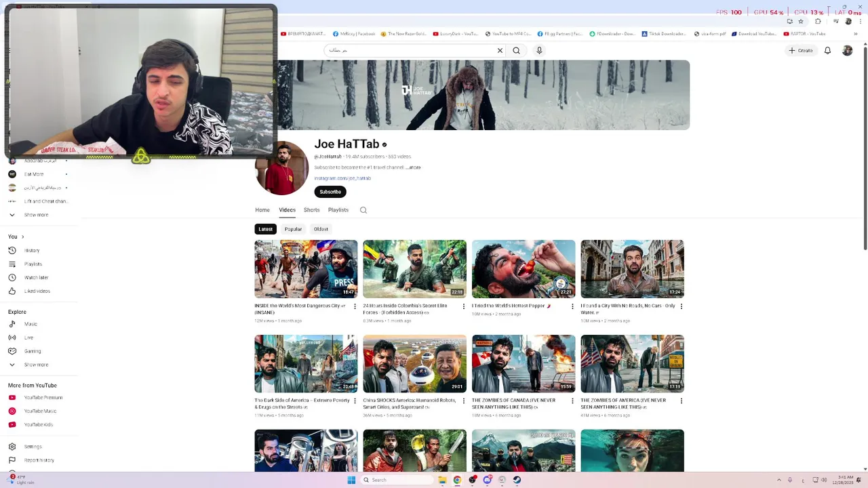Select the Popular filter chip
Image resolution: width=868 pixels, height=488 pixels.
[x=293, y=229]
